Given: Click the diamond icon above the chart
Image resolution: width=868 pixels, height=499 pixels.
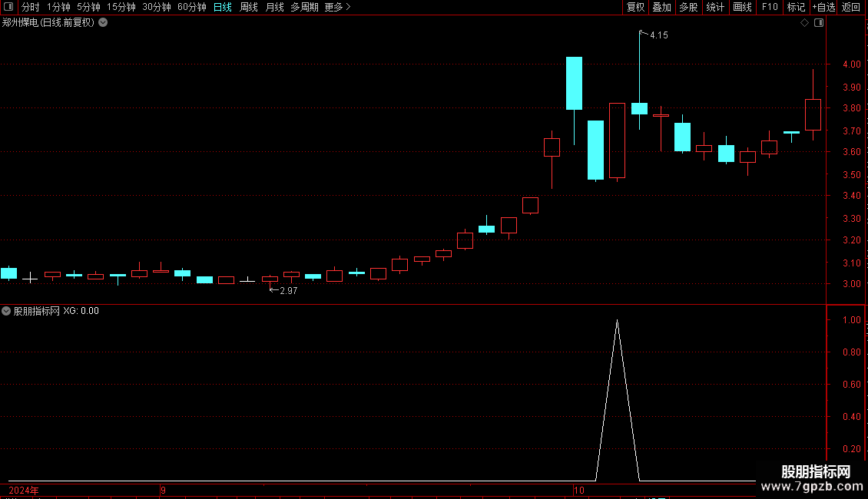Looking at the screenshot, I should pyautogui.click(x=805, y=23).
